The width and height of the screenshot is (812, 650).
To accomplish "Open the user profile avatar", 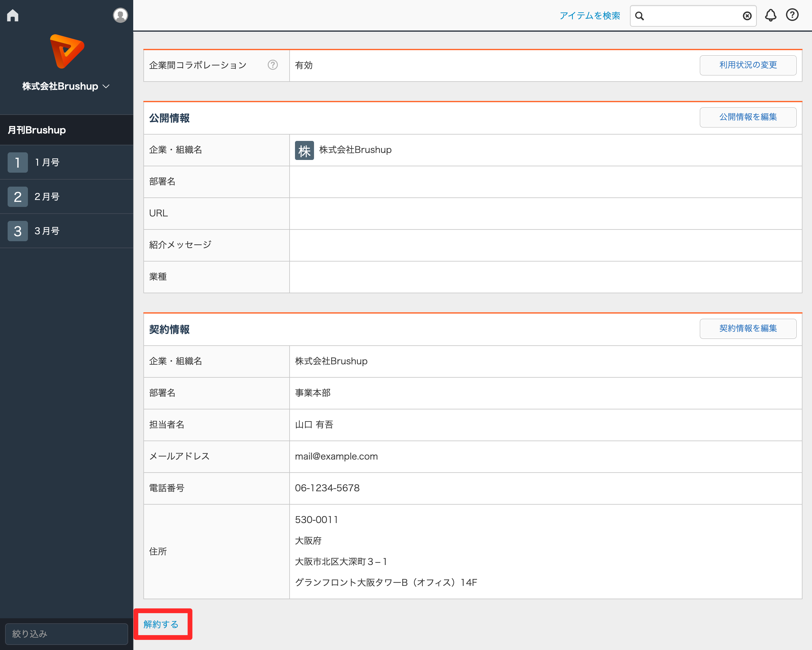I will coord(120,16).
